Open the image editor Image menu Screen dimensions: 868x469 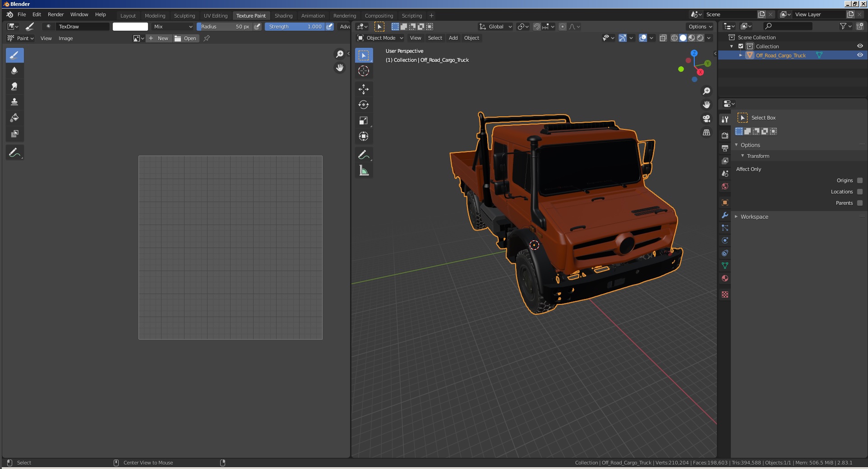pyautogui.click(x=65, y=38)
